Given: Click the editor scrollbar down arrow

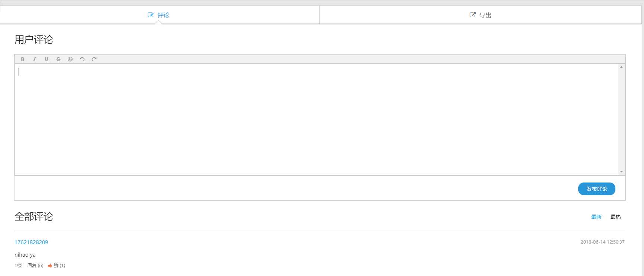Looking at the screenshot, I should pyautogui.click(x=621, y=172).
